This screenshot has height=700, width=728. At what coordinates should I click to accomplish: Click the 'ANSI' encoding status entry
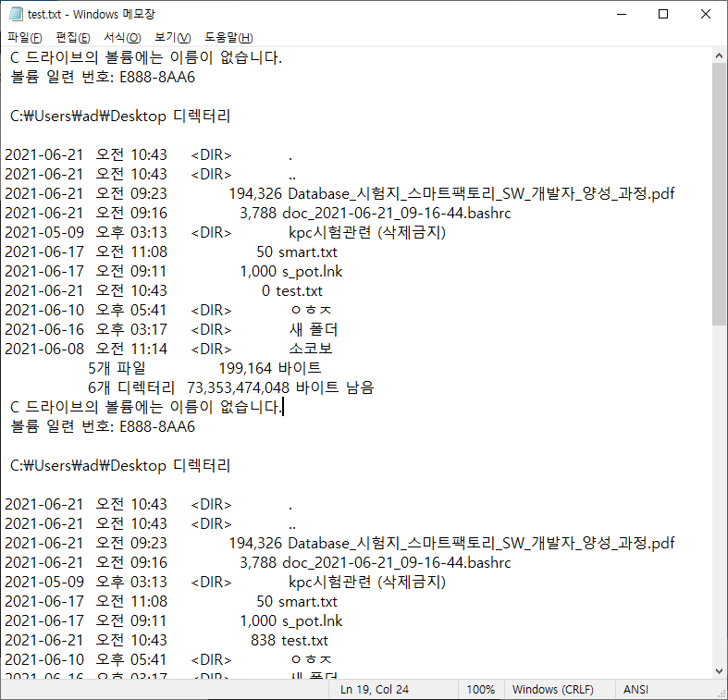click(635, 689)
